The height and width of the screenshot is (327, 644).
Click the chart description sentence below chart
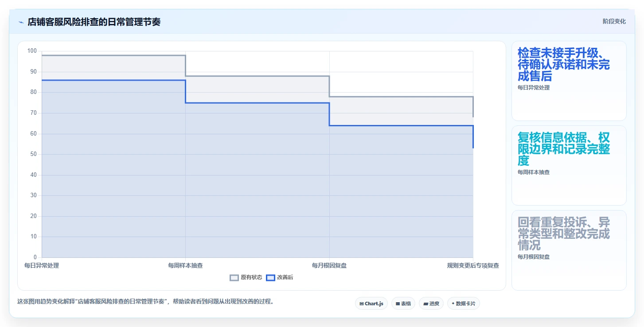tap(146, 302)
